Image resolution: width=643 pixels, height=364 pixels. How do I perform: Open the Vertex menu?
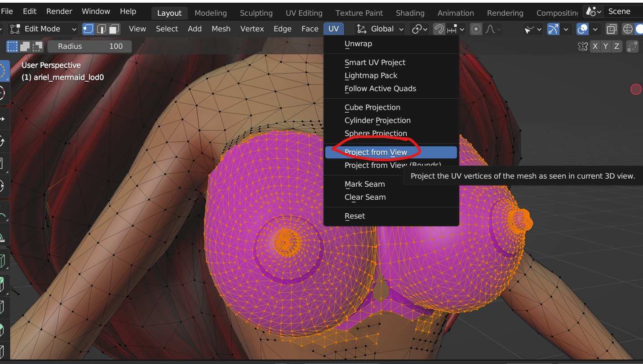click(x=252, y=29)
